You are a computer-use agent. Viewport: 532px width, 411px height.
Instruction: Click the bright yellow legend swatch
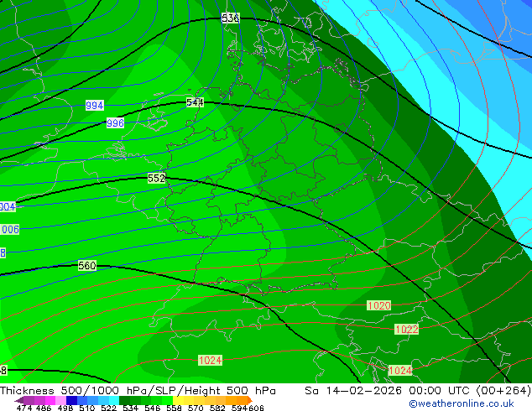[178, 400]
